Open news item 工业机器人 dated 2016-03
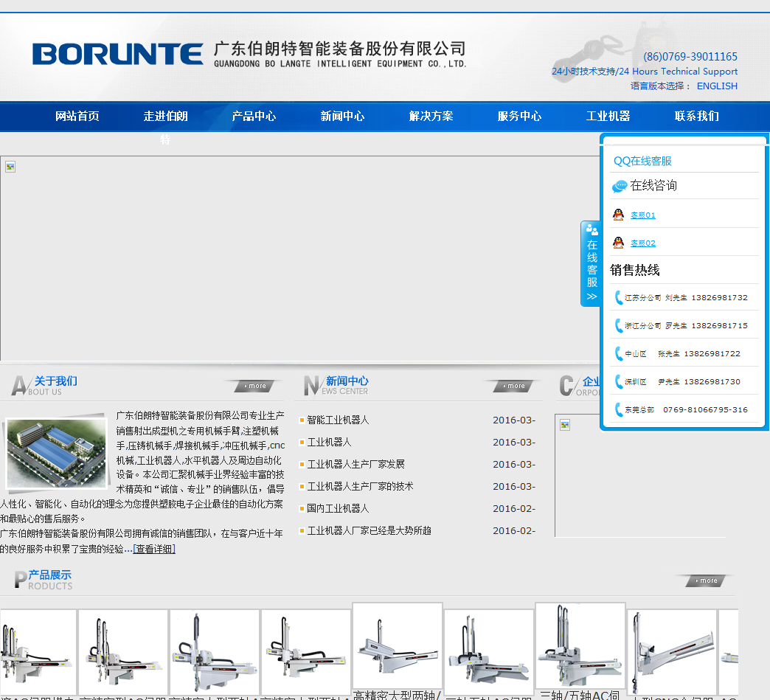This screenshot has height=700, width=770. (x=329, y=442)
